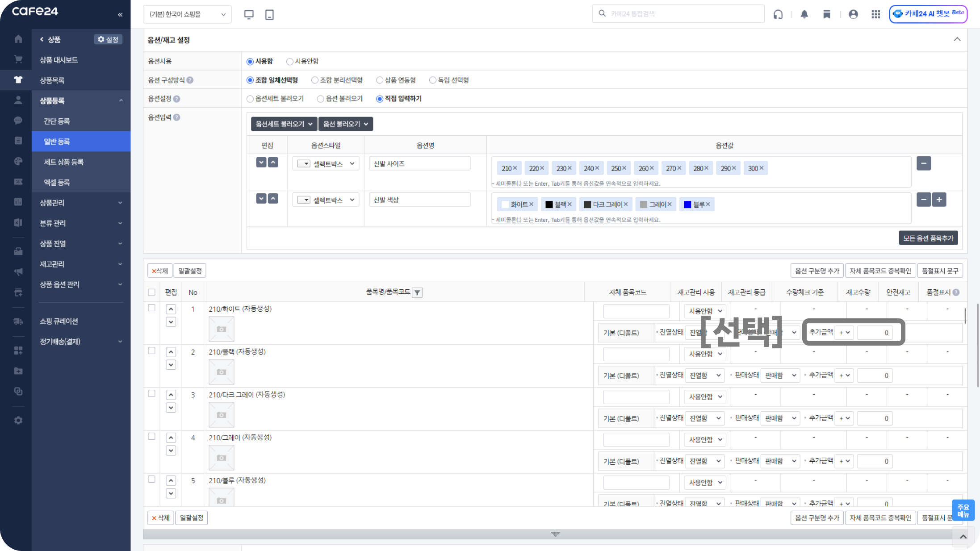The width and height of the screenshot is (980, 551).
Task: Choose 독립 선택형 option type radio
Action: [432, 80]
